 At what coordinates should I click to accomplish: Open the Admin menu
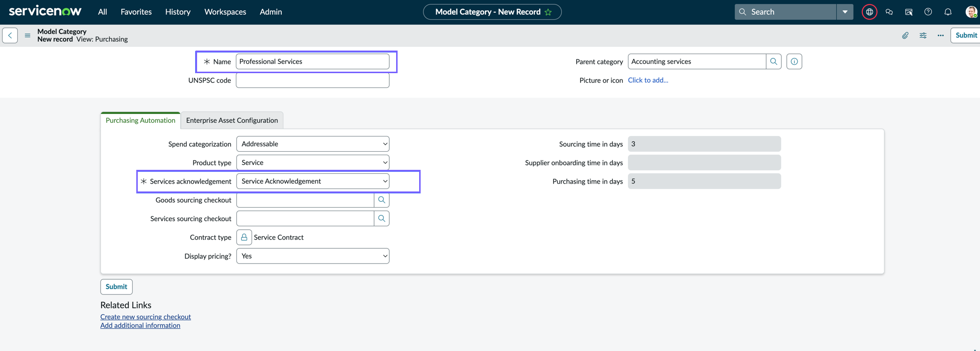[271, 12]
